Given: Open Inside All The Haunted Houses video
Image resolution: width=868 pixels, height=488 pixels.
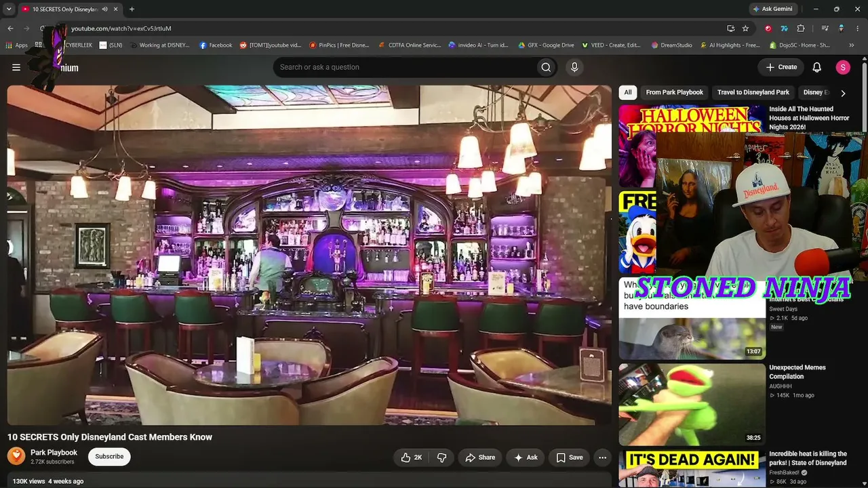Looking at the screenshot, I should click(x=809, y=118).
